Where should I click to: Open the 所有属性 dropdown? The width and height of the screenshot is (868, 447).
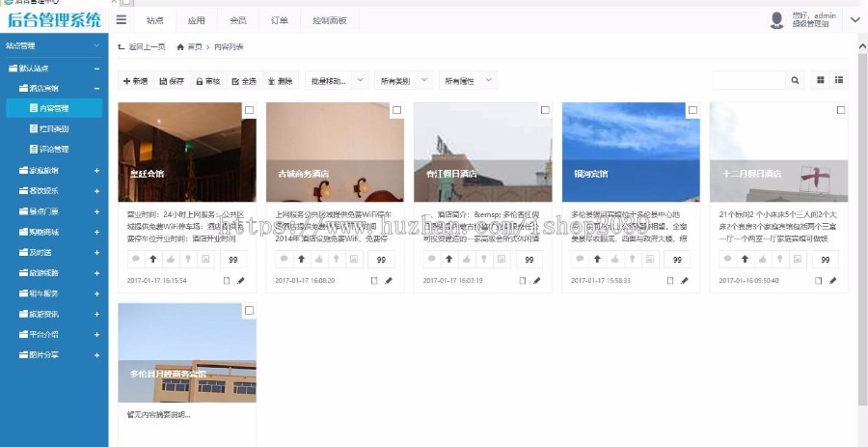click(468, 80)
